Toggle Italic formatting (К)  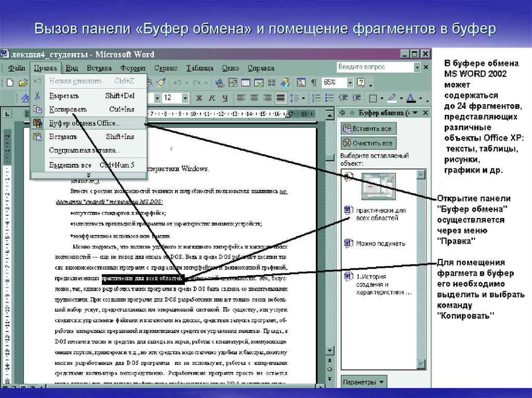point(212,98)
